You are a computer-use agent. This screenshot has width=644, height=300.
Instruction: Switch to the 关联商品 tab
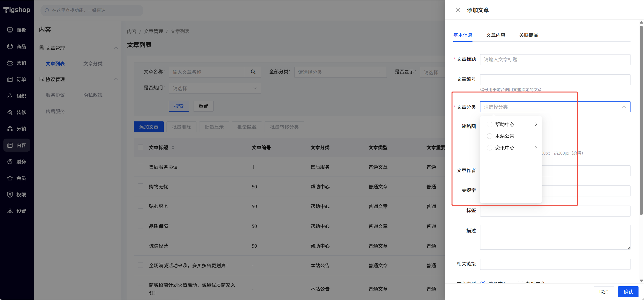coord(529,35)
